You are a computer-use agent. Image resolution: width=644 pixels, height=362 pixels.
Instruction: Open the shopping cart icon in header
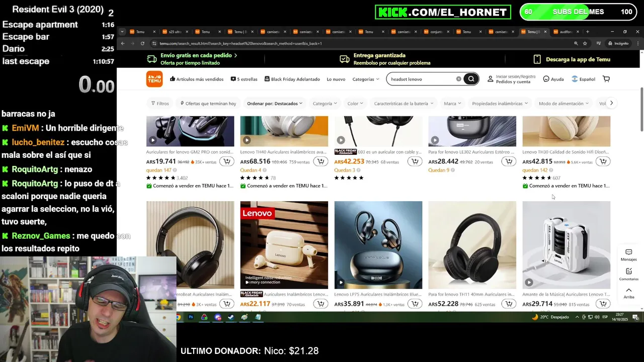tap(606, 79)
